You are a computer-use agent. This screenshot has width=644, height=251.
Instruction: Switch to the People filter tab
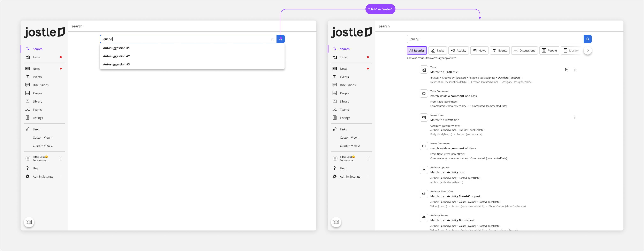click(x=549, y=50)
